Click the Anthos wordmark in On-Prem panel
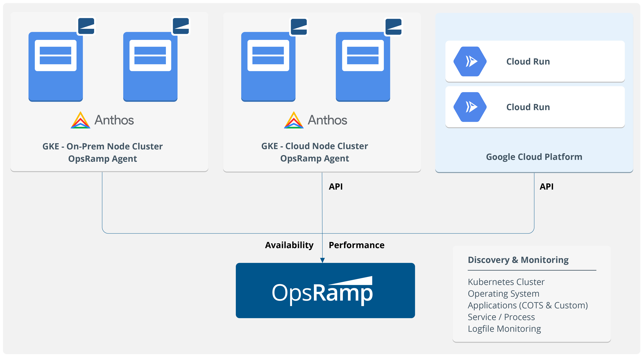Viewport: 644px width, 359px height. (114, 120)
